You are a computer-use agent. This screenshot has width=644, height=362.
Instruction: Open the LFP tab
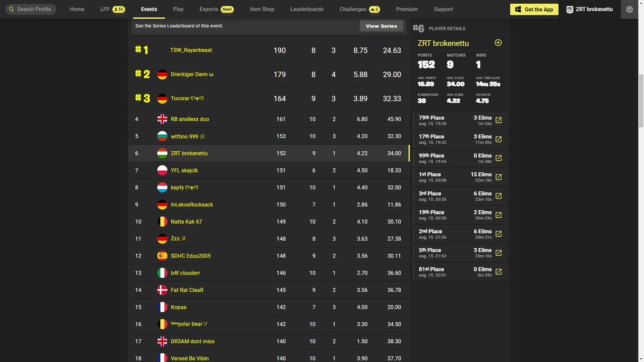click(x=112, y=9)
